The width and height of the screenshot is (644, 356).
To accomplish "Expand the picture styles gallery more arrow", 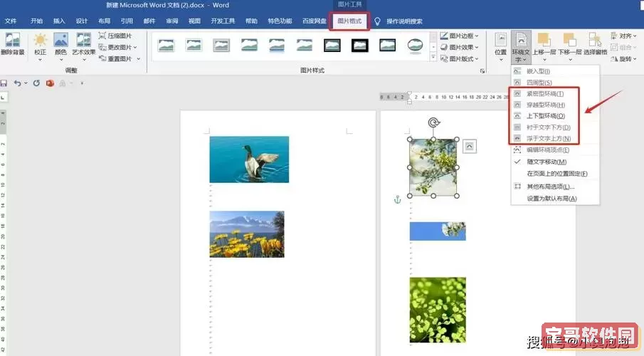I will (433, 58).
